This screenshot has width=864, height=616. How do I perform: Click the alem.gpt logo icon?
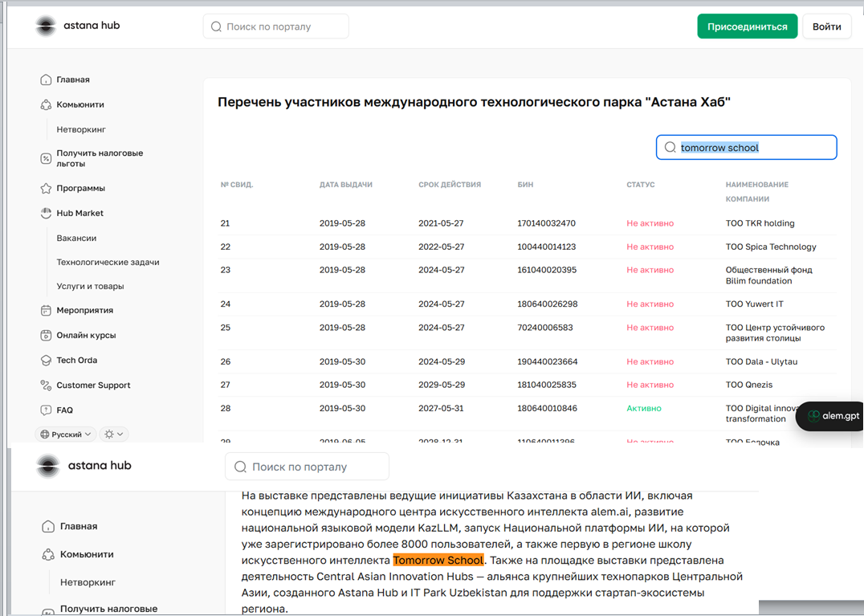pos(814,416)
